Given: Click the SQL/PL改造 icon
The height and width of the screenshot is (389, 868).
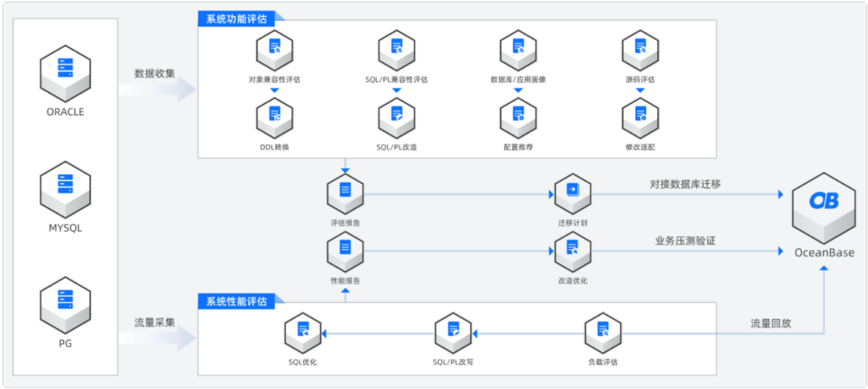Looking at the screenshot, I should click(x=396, y=117).
